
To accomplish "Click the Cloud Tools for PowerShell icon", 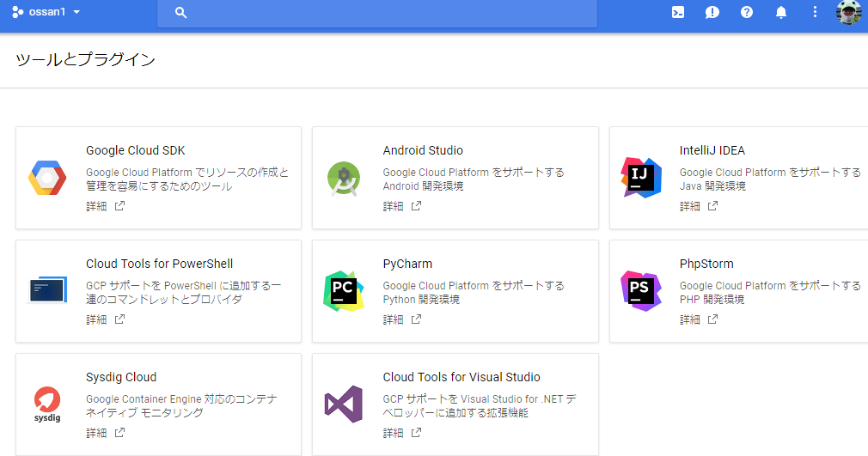I will click(46, 291).
